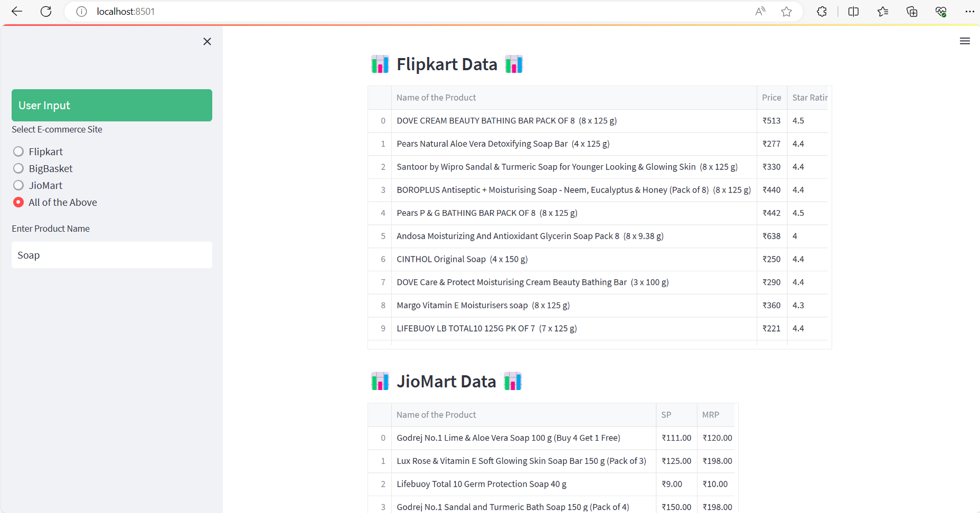The width and height of the screenshot is (980, 513).
Task: Open Browser Essentials
Action: (940, 11)
